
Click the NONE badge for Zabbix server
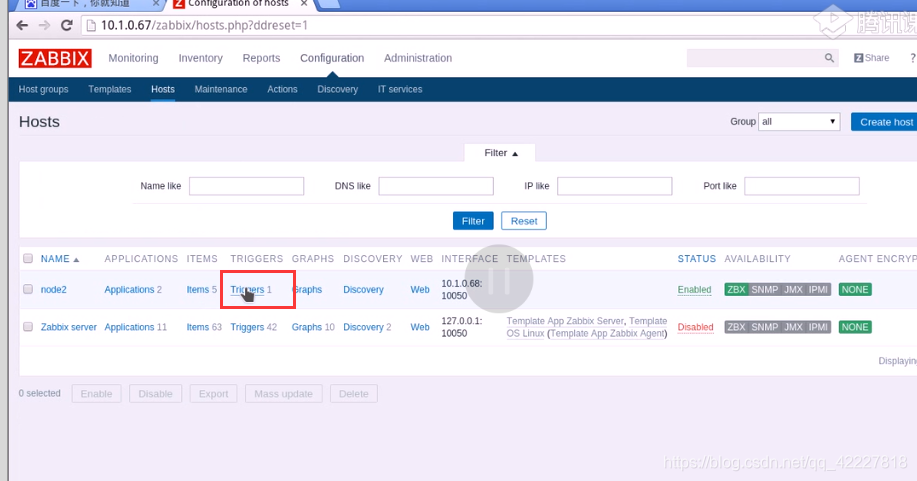[855, 327]
